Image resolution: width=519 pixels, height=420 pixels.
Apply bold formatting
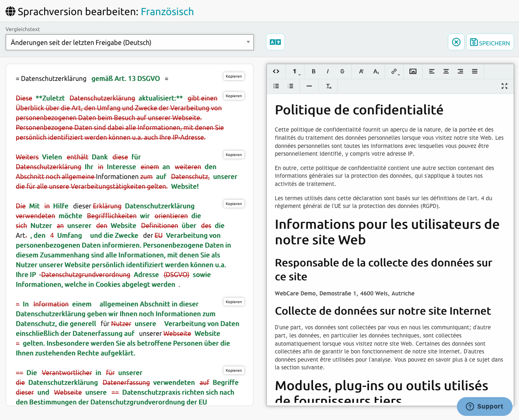(313, 71)
